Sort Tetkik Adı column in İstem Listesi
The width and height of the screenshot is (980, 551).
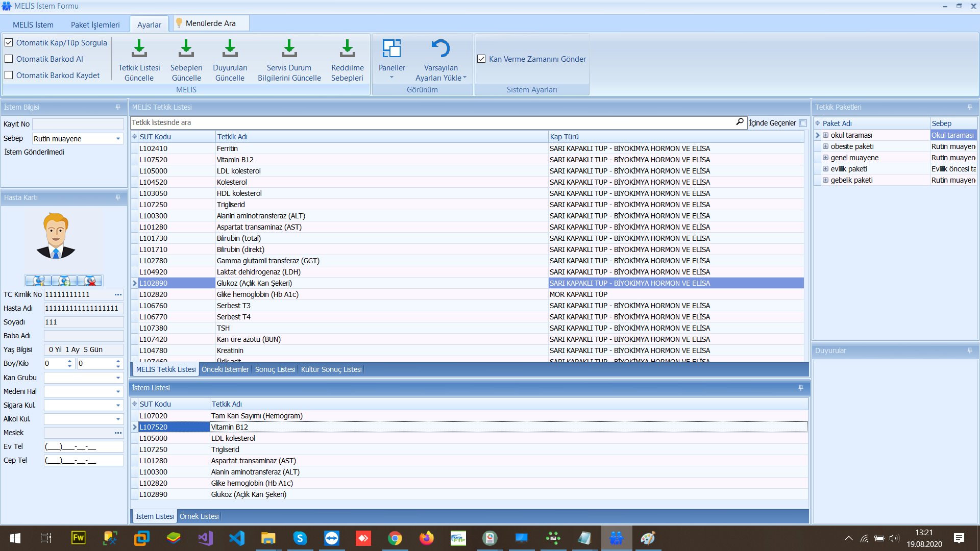click(x=509, y=404)
